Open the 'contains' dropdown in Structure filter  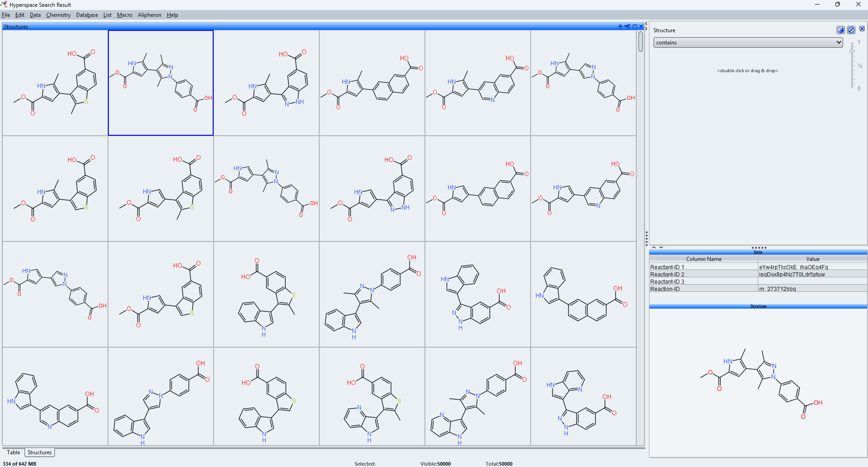pos(748,42)
